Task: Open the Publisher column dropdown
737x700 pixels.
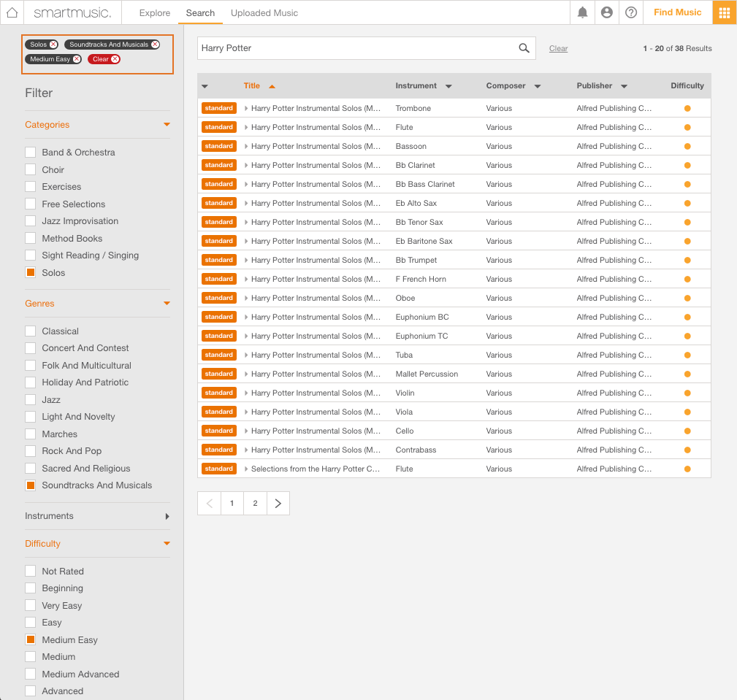Action: tap(625, 86)
